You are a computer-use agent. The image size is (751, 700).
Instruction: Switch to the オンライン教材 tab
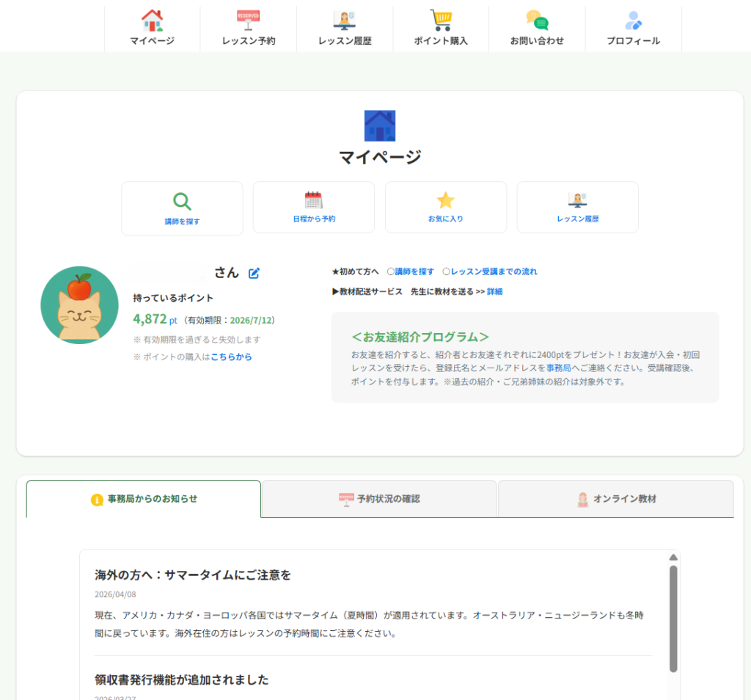pyautogui.click(x=615, y=499)
